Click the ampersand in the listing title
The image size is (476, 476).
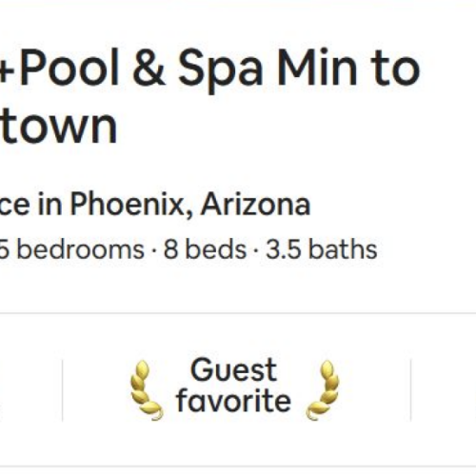tap(149, 68)
